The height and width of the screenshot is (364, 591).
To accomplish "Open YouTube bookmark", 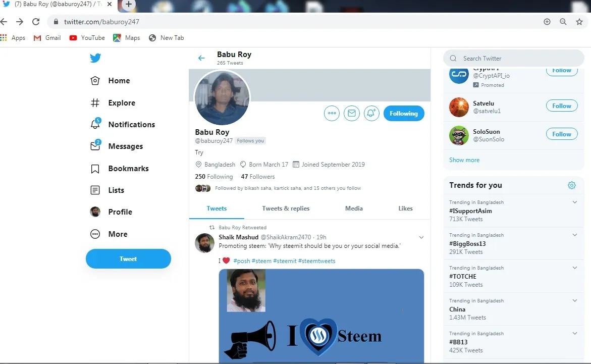I will coord(87,38).
